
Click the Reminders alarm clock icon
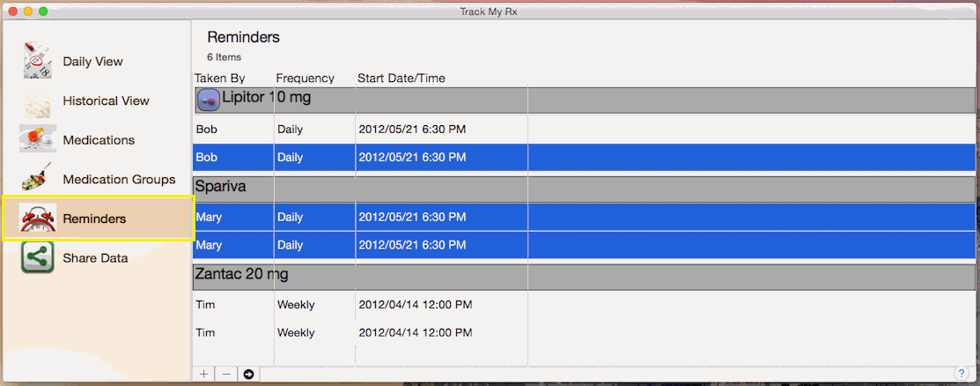click(x=38, y=219)
